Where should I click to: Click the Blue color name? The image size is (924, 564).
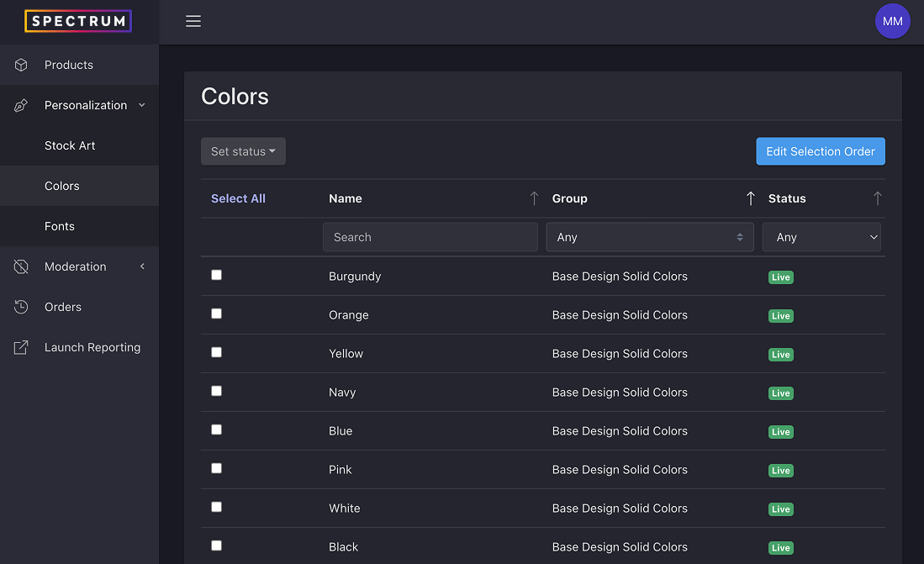(340, 431)
